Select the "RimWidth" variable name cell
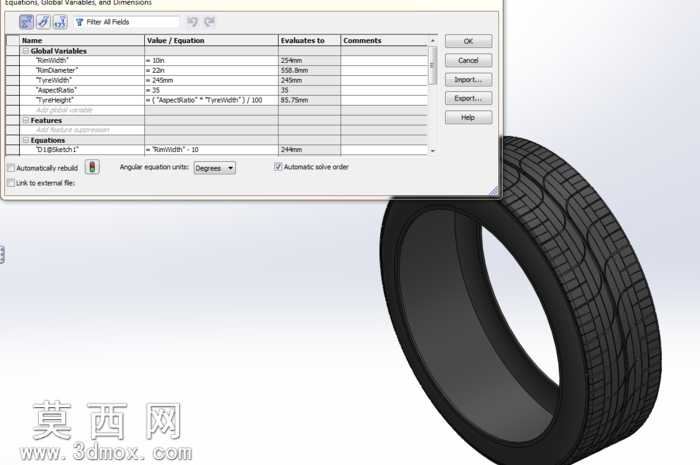The width and height of the screenshot is (700, 465). pos(82,60)
